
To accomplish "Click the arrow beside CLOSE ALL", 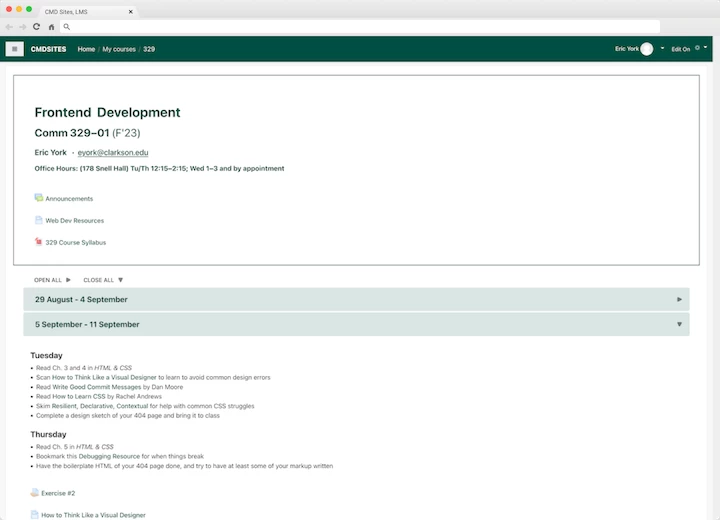I will point(121,280).
